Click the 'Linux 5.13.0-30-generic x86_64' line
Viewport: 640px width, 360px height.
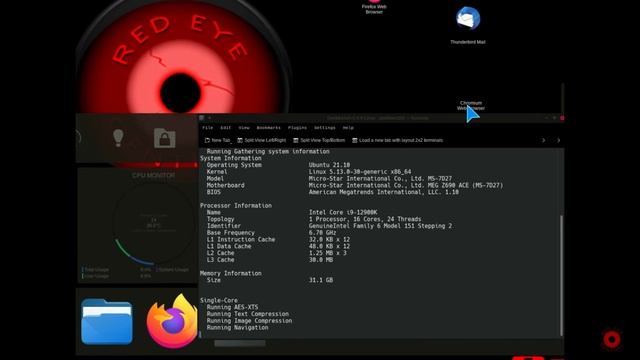[360, 172]
